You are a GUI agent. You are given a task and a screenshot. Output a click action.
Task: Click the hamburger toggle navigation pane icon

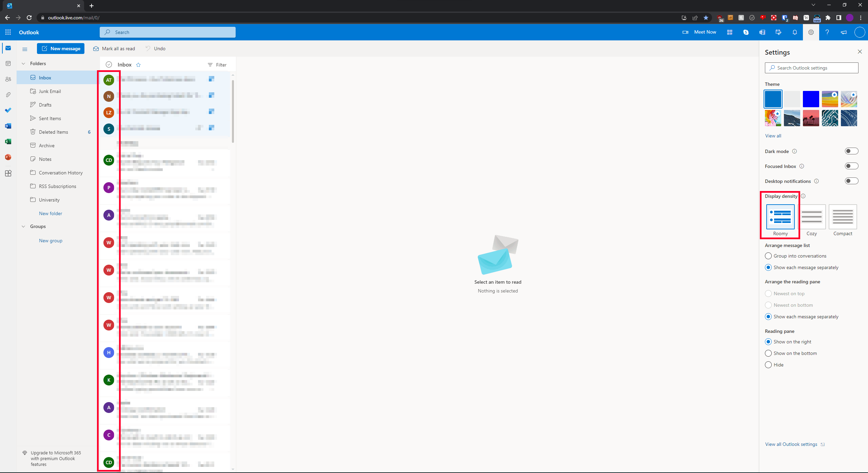25,49
